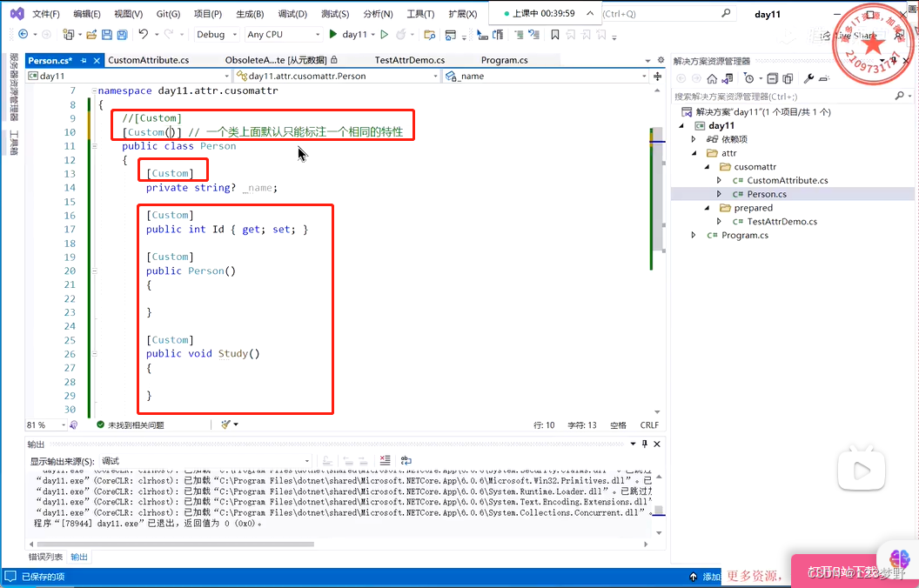Viewport: 919px width, 588px height.
Task: Select TestAttrDemo.cs in Solution Explorer
Action: [781, 222]
